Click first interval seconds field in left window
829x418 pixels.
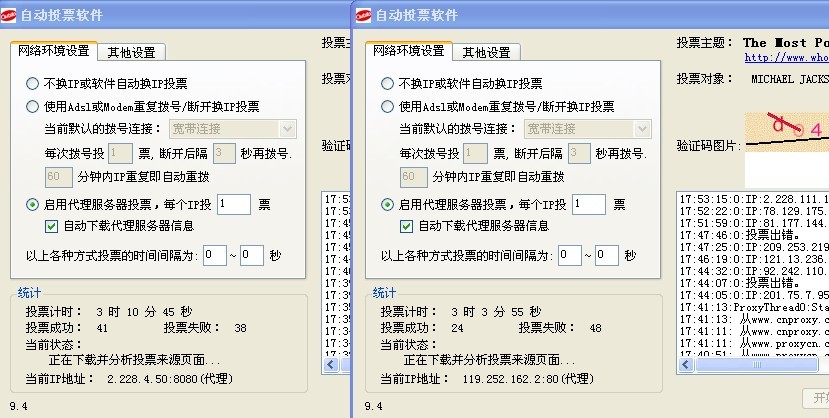(215, 255)
